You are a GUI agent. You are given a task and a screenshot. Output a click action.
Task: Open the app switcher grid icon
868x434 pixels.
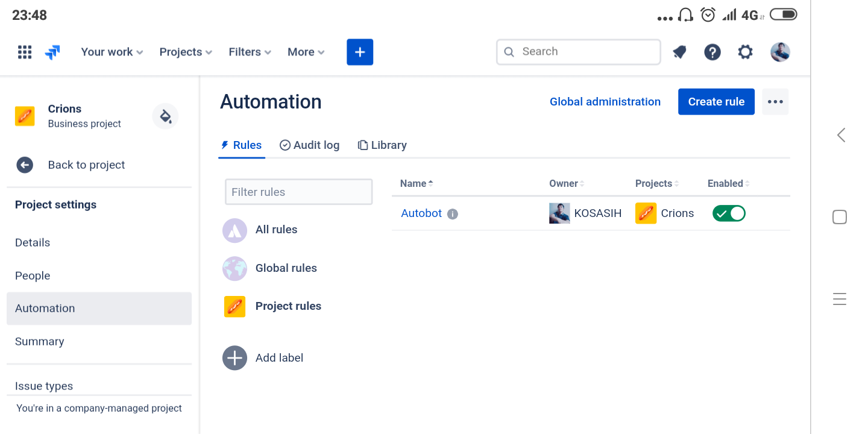[x=25, y=52]
